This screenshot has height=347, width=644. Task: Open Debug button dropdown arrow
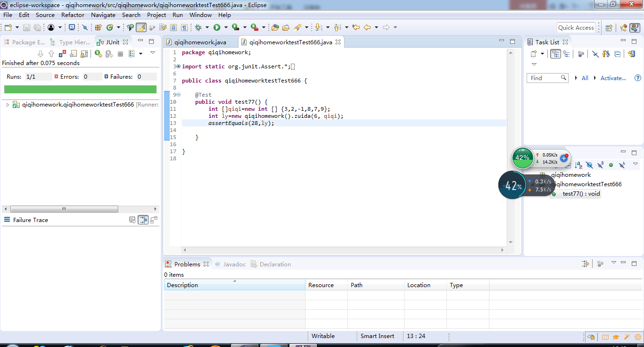[x=207, y=27]
